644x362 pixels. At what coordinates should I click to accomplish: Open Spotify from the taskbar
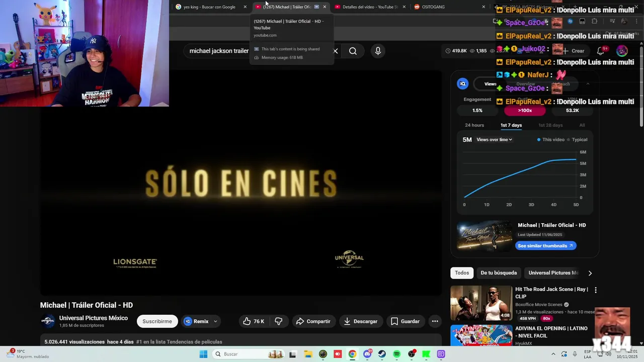pos(396,354)
